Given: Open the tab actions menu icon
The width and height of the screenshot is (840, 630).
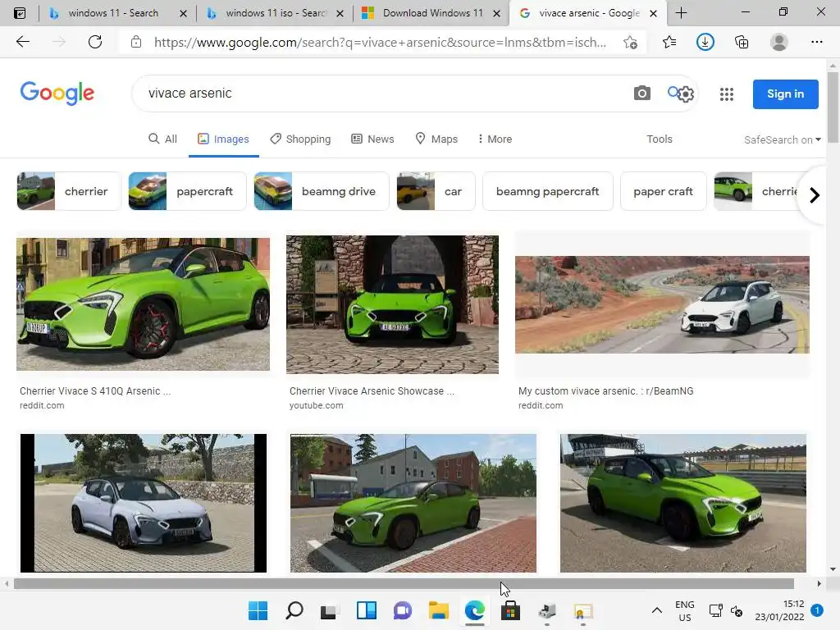Looking at the screenshot, I should (x=20, y=13).
